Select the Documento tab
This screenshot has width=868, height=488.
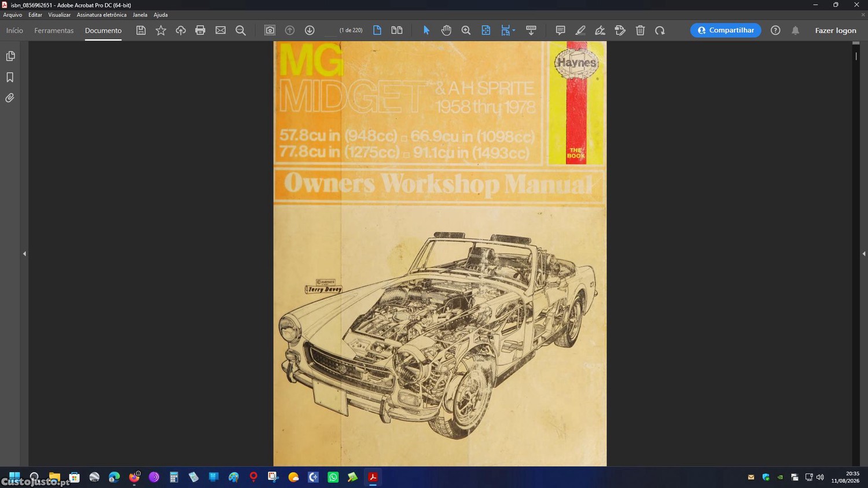pyautogui.click(x=103, y=30)
